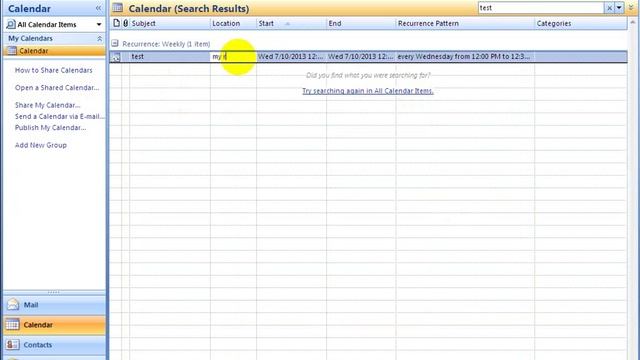640x360 pixels.
Task: Open How to Share Calendars link
Action: (53, 70)
